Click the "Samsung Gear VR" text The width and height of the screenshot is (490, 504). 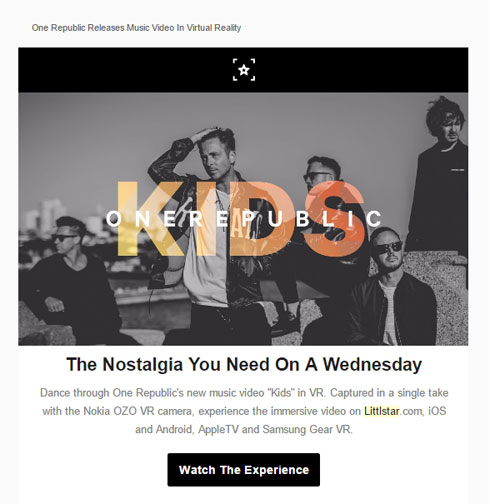pyautogui.click(x=307, y=429)
